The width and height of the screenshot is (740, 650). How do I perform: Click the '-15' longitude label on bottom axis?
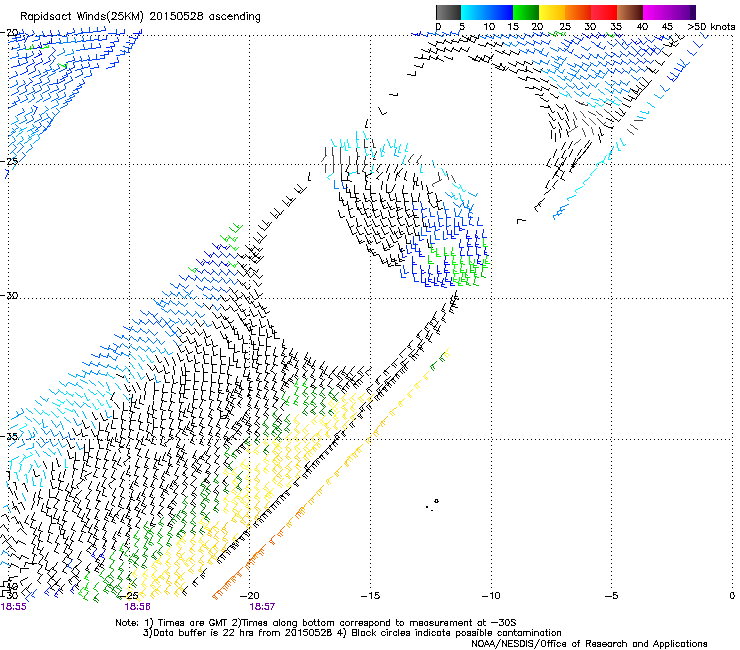click(370, 596)
